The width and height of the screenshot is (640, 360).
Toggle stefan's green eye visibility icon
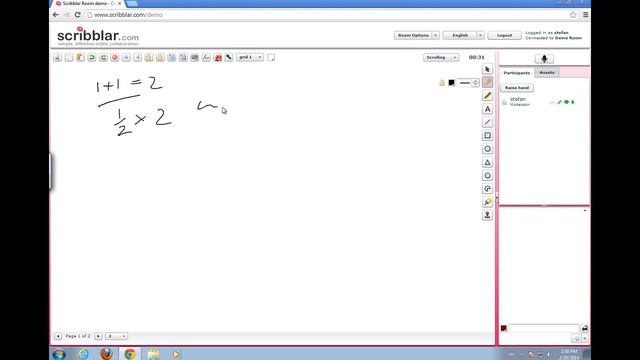point(567,102)
